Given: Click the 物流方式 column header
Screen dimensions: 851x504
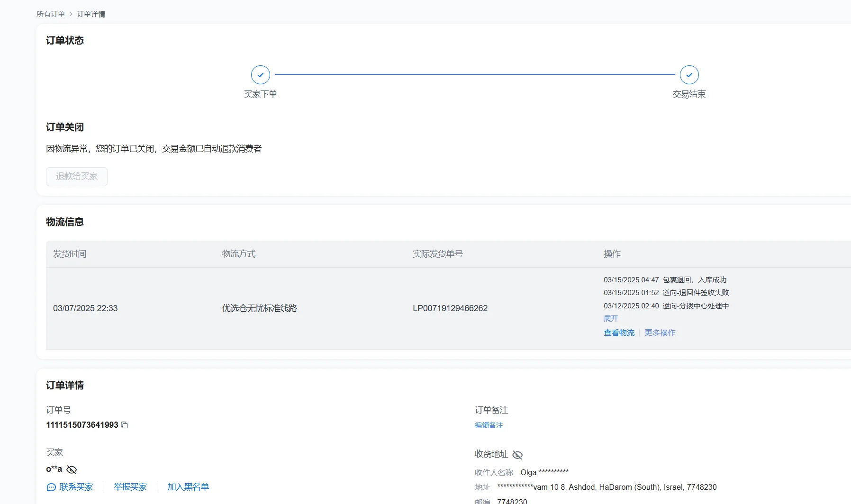Looking at the screenshot, I should pyautogui.click(x=239, y=254).
